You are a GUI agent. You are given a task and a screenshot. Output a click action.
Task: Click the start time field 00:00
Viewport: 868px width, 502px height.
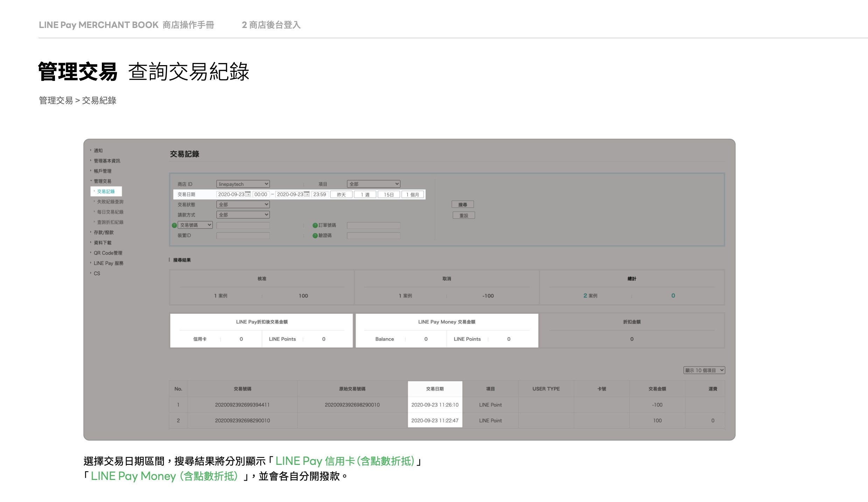(261, 194)
